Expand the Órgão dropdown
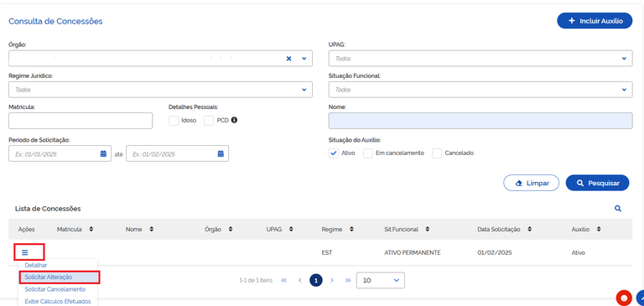 (x=304, y=59)
